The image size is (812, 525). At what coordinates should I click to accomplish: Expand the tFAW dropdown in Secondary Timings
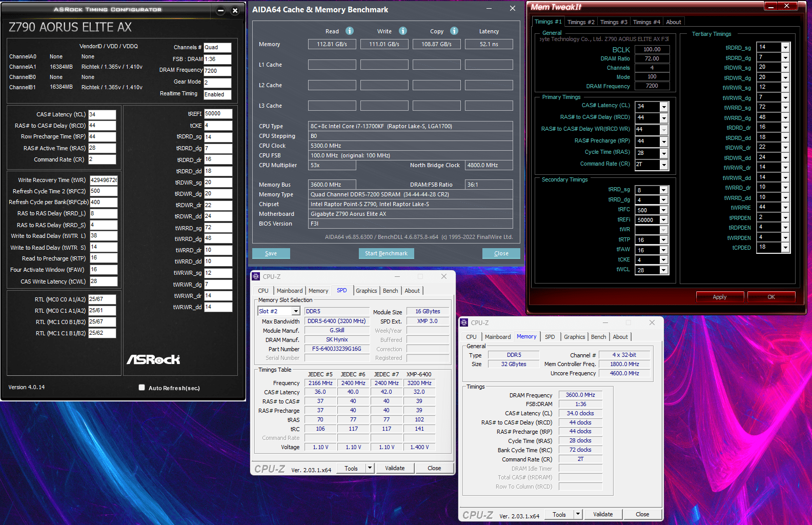pyautogui.click(x=663, y=250)
